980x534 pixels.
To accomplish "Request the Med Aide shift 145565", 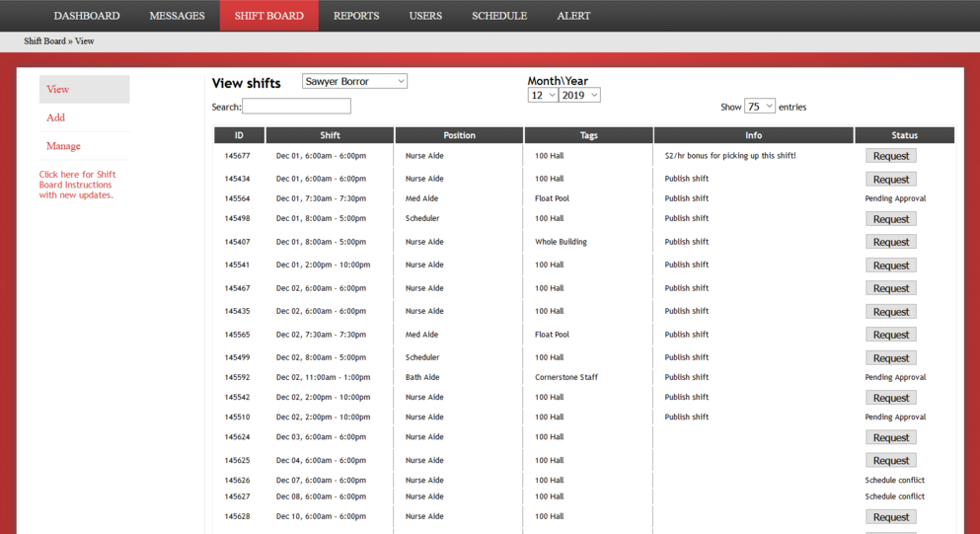I will pos(890,335).
